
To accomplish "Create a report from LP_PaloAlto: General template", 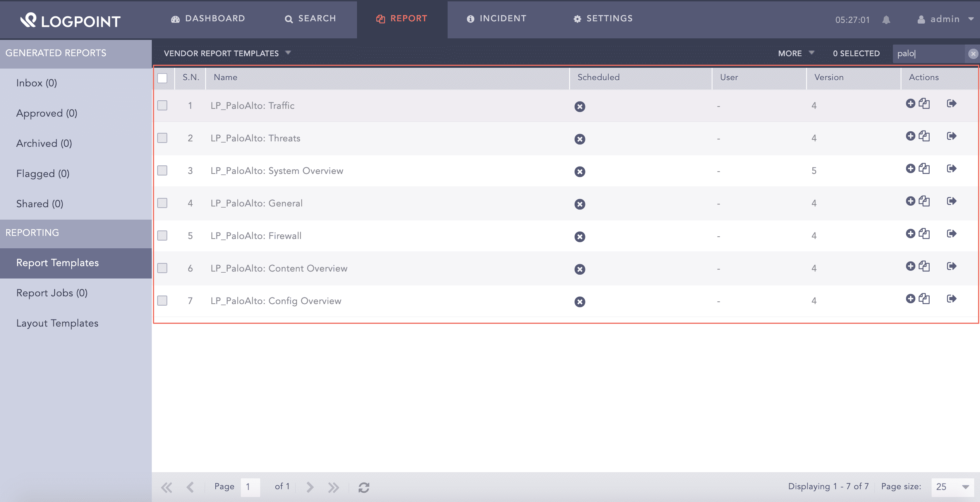I will click(911, 201).
